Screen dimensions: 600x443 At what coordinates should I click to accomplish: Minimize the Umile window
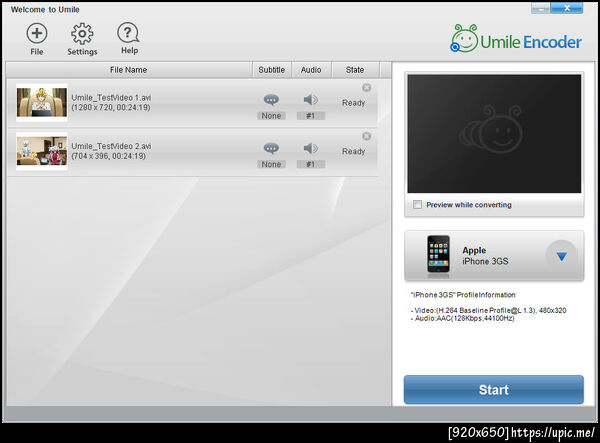point(541,8)
